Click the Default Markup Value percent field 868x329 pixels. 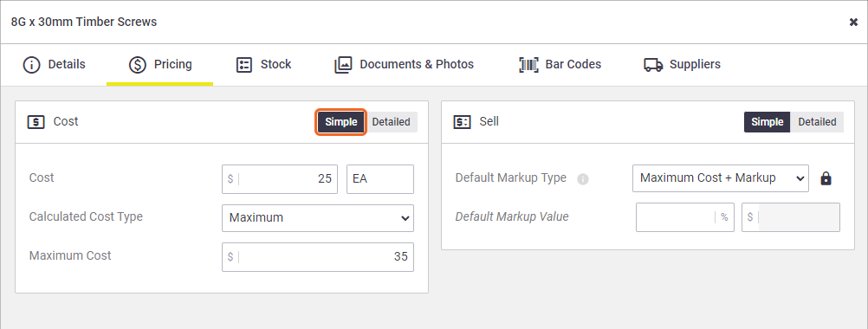pos(684,217)
